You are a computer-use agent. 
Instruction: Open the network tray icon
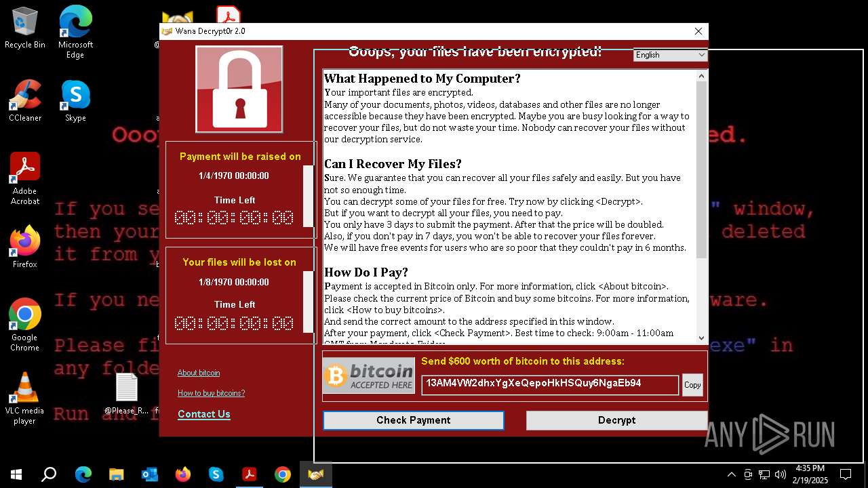coord(764,474)
